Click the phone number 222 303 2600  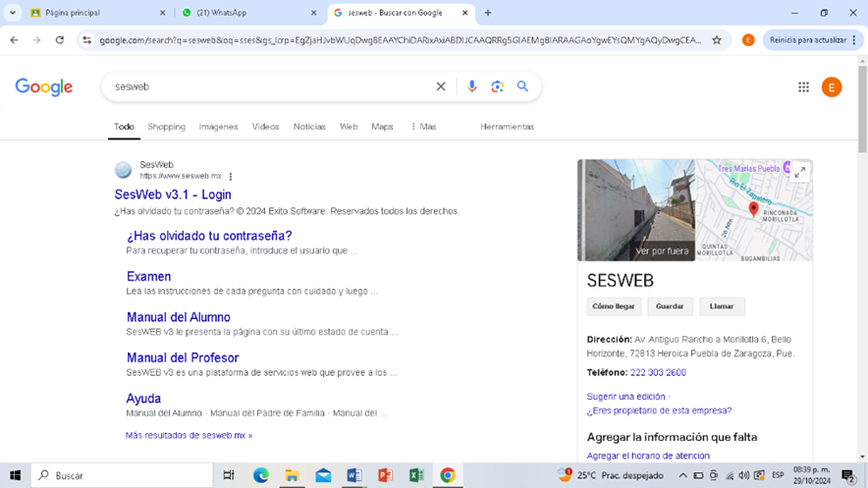pos(658,372)
